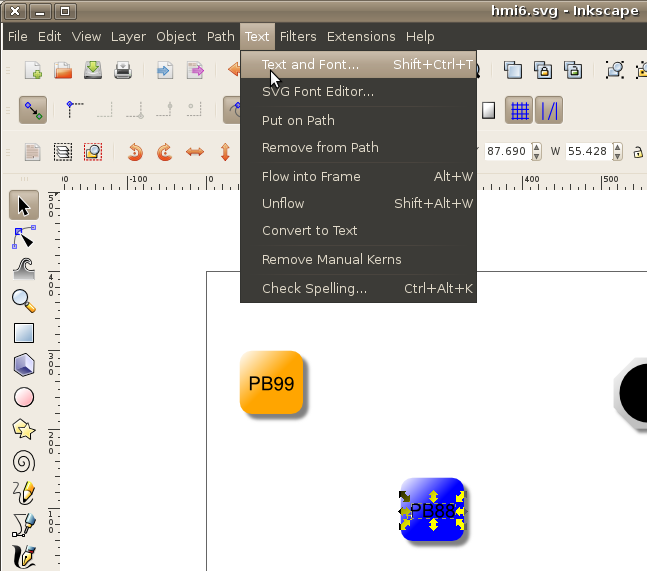Viewport: 647px width, 571px height.
Task: Select the 3D Box tool
Action: coord(24,365)
